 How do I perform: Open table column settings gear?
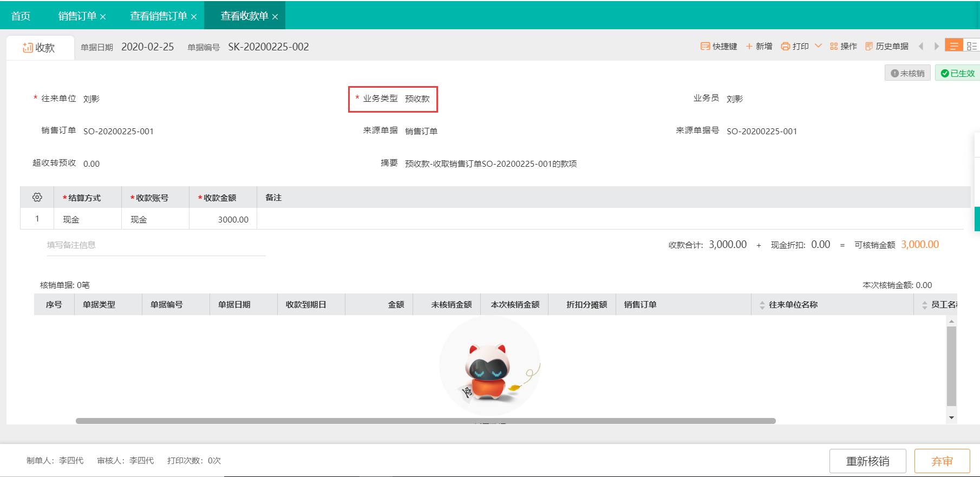(37, 198)
